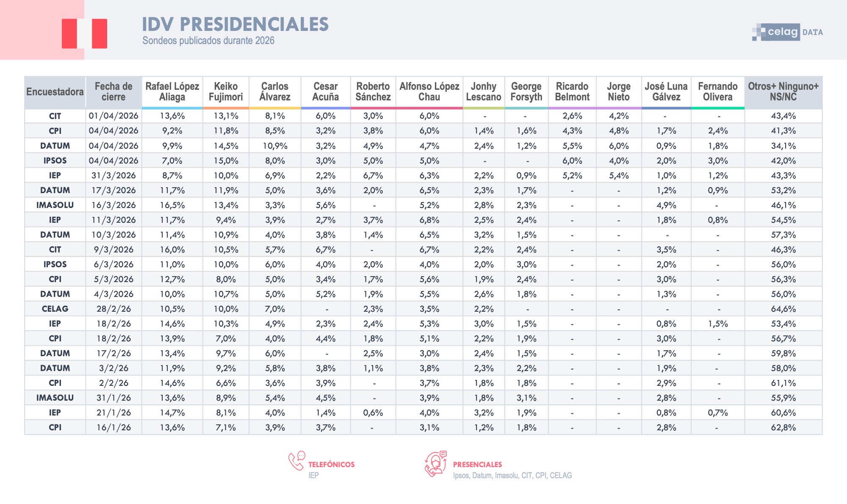
Task: Click the pink bar under Alfonso López Chau
Action: pyautogui.click(x=429, y=108)
